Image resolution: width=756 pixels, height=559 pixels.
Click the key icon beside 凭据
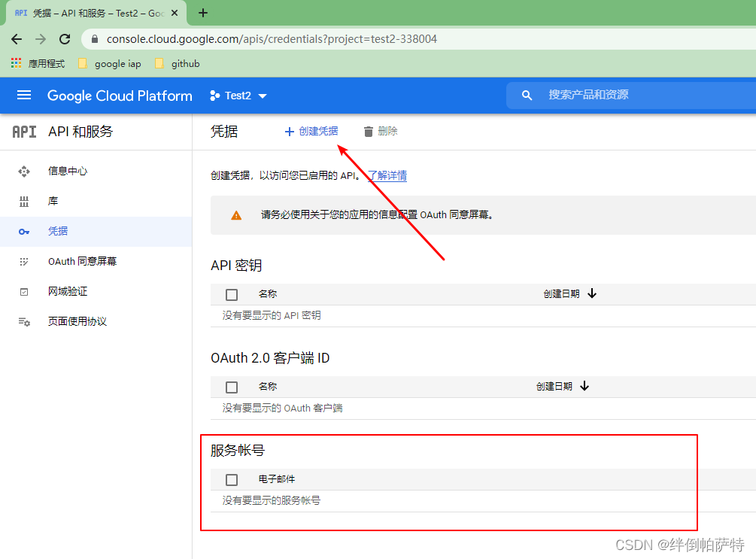(24, 232)
